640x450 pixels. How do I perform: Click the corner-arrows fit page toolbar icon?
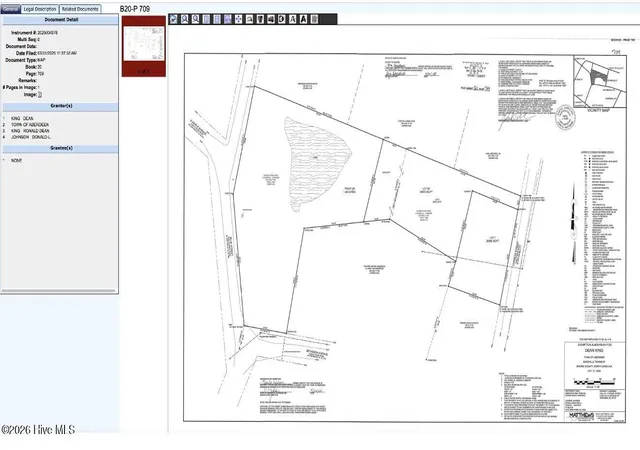click(x=228, y=19)
